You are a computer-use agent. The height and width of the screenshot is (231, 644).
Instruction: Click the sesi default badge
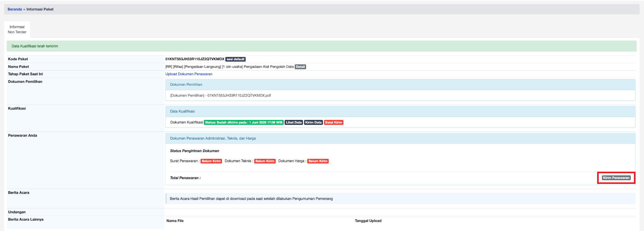click(236, 59)
